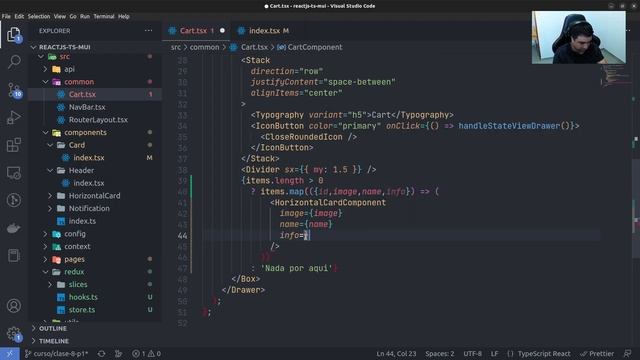
Task: Open the Go menu
Action: [x=73, y=16]
